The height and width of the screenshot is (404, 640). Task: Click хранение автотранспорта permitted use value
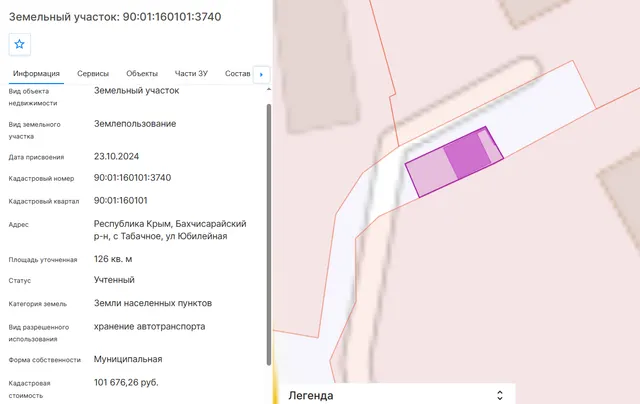tap(149, 326)
